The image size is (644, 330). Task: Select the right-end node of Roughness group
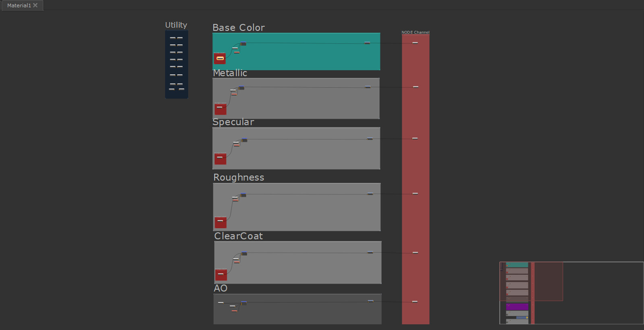click(x=370, y=194)
